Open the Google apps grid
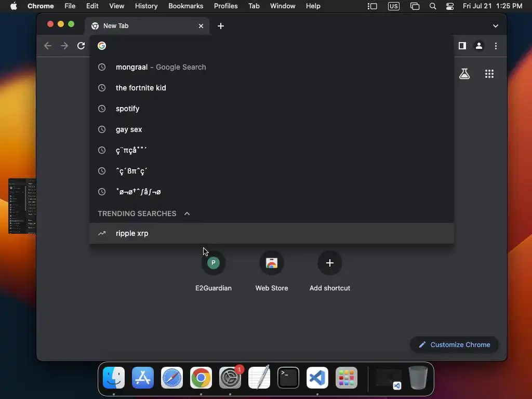 coord(489,74)
